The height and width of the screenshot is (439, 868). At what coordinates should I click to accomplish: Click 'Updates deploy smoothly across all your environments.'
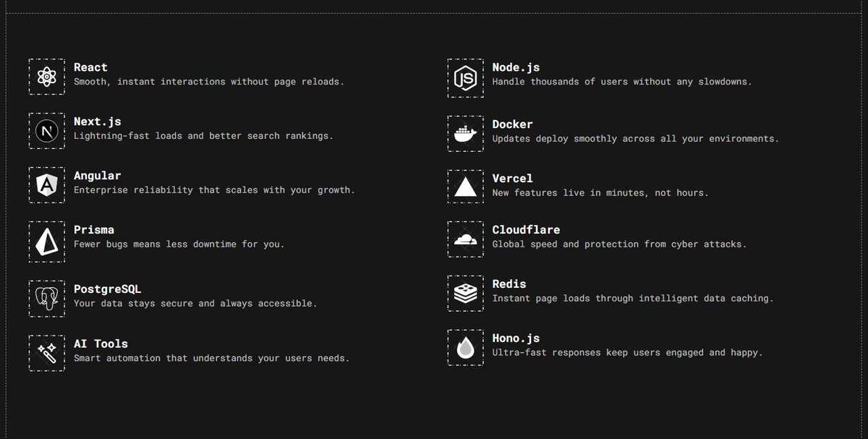click(x=636, y=139)
